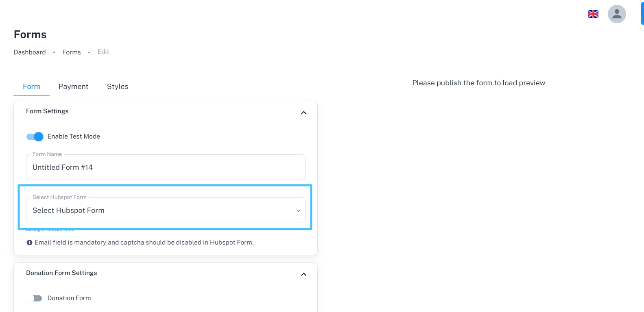Select the Untitled Form #14 text
This screenshot has height=312, width=644.
coord(62,167)
